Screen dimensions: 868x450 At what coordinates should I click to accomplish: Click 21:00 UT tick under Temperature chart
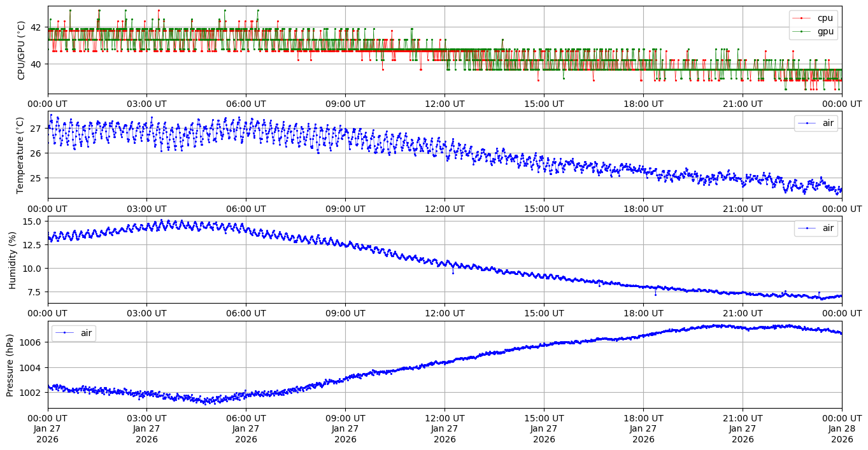click(743, 208)
